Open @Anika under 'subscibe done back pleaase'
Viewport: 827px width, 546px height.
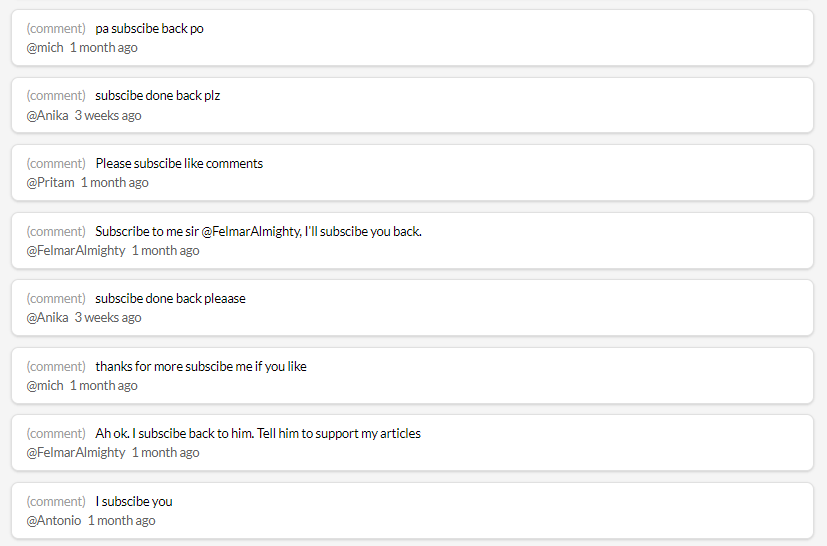pos(47,318)
